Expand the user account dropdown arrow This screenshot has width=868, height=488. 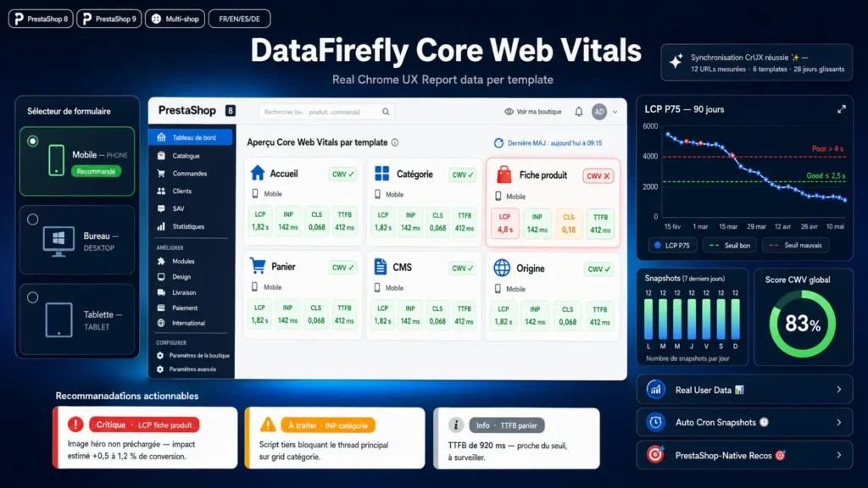[615, 113]
